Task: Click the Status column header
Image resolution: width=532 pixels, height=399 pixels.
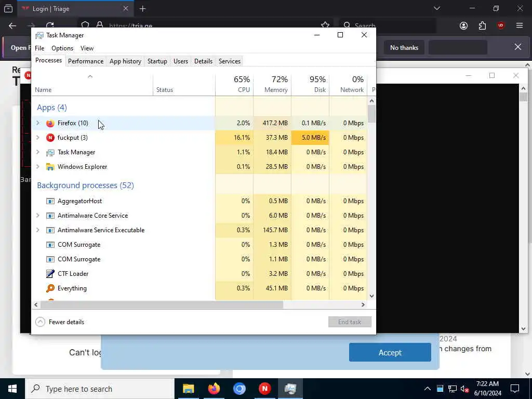Action: pos(184,84)
